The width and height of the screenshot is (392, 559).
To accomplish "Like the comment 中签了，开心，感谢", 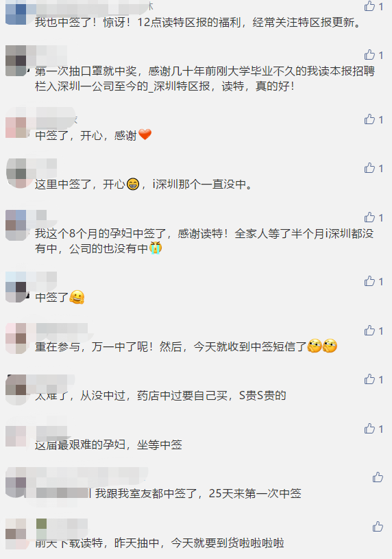I will (369, 119).
